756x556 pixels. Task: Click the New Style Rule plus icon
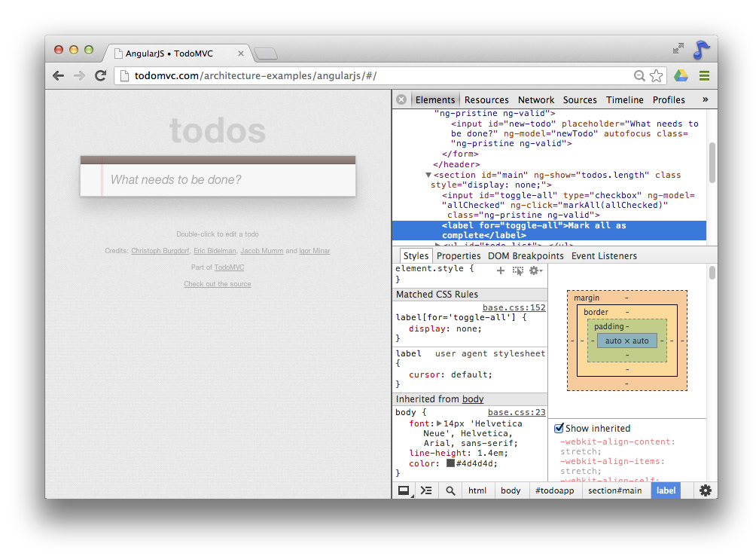[x=501, y=270]
